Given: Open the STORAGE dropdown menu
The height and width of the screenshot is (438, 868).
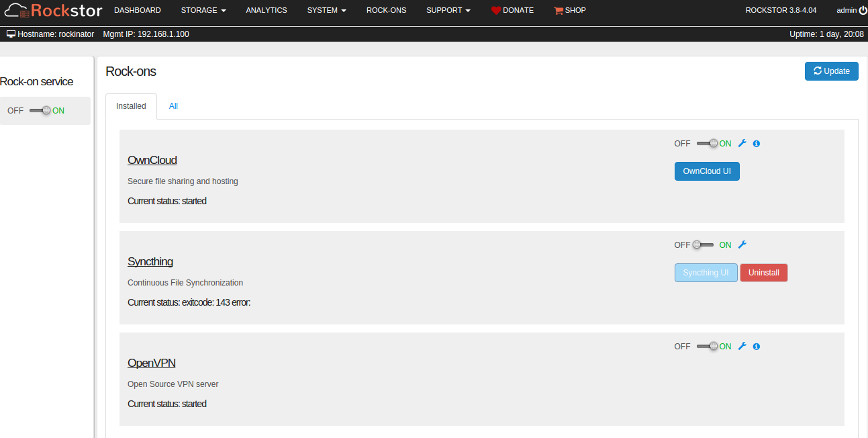Looking at the screenshot, I should tap(203, 10).
